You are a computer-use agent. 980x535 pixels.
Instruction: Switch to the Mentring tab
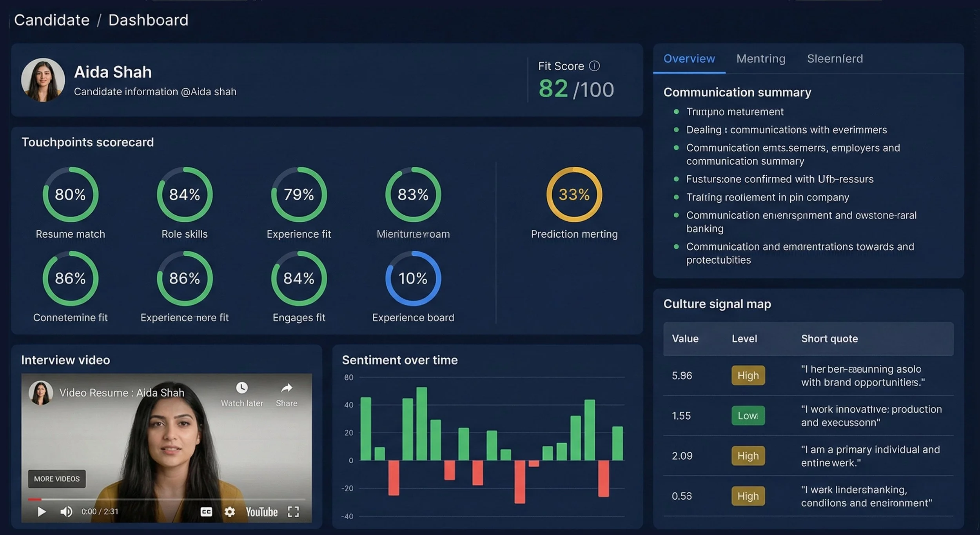tap(760, 58)
